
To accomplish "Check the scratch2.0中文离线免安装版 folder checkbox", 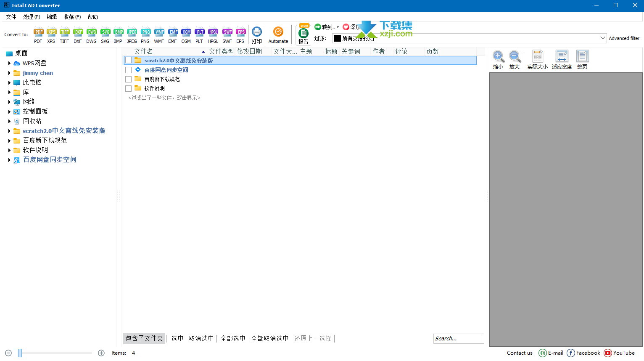I will [x=129, y=61].
